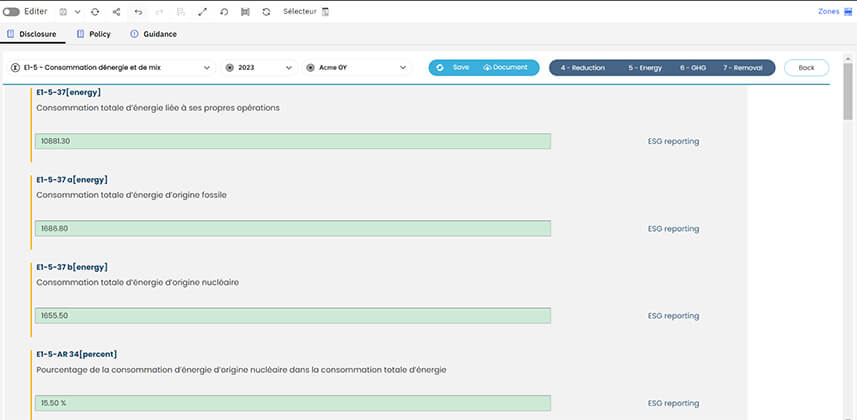Viewport: 857px width, 420px height.
Task: Click the Sélecteur icon
Action: tap(324, 11)
